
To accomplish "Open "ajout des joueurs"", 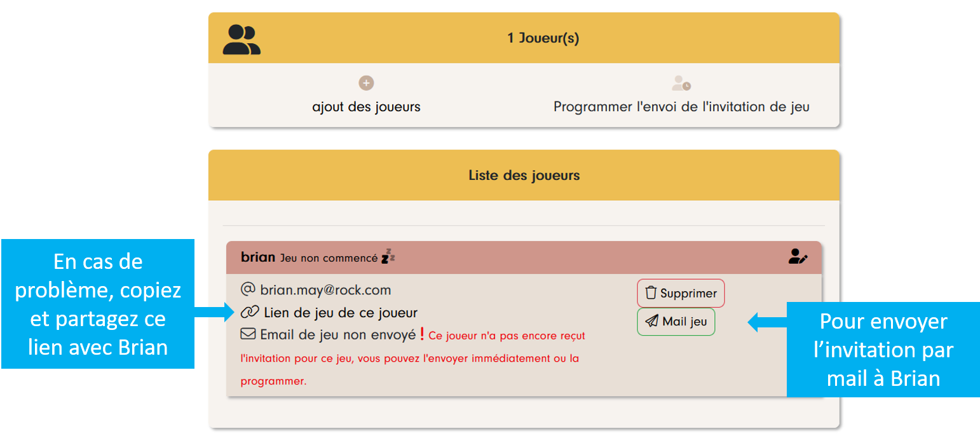I will pos(366,107).
